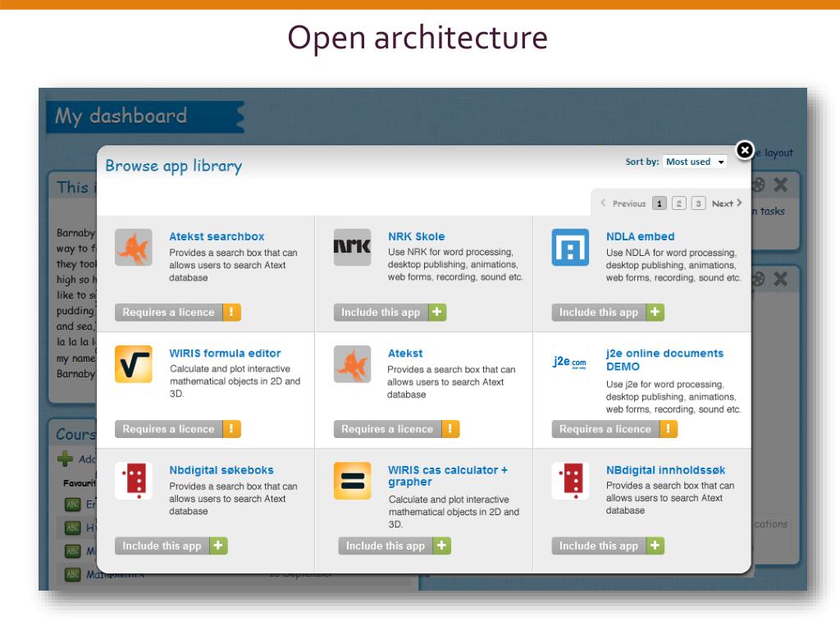Include the Nbdigital søkeboks app
This screenshot has width=840, height=630.
click(x=171, y=546)
